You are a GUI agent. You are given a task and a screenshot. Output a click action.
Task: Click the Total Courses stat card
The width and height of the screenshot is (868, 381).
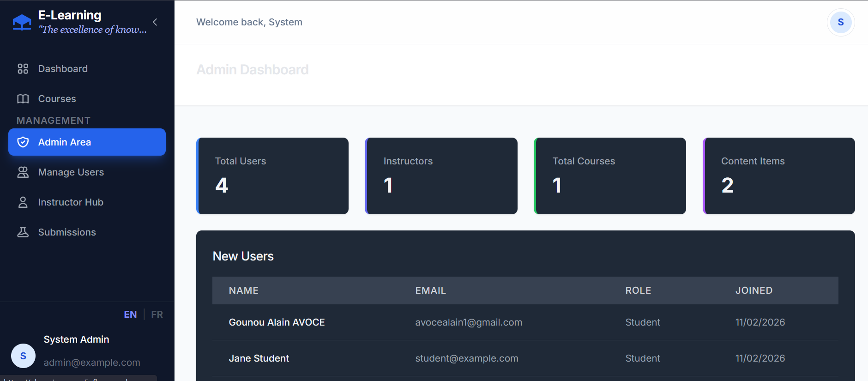coord(610,176)
